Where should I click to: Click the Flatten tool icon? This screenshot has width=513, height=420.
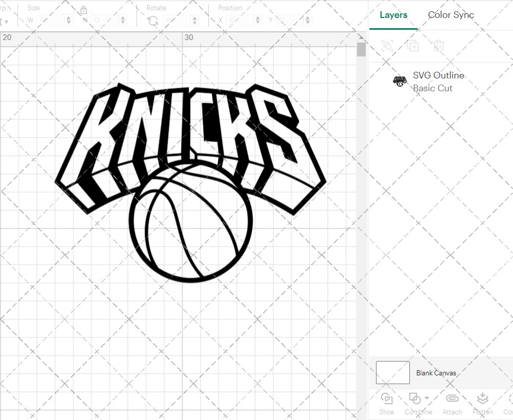pyautogui.click(x=482, y=398)
